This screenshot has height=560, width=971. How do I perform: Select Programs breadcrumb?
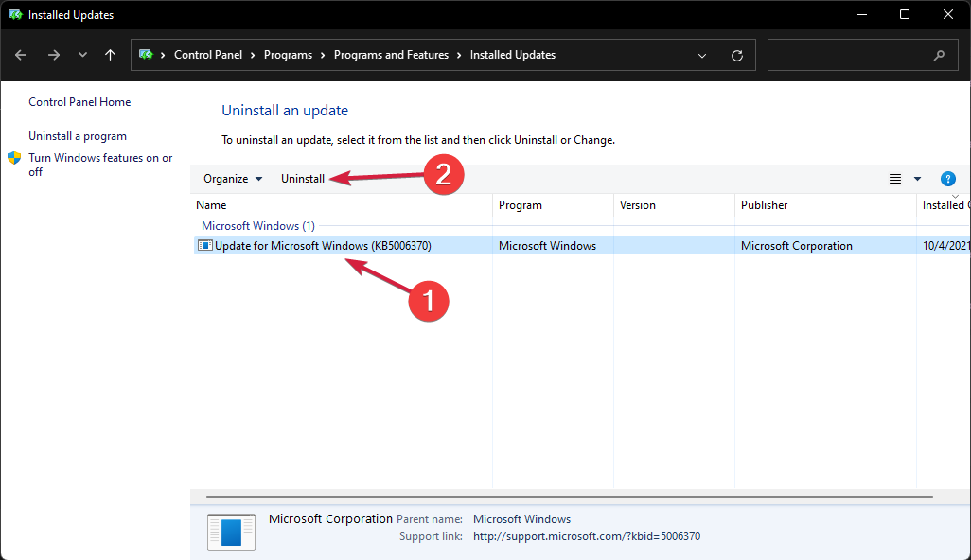pyautogui.click(x=288, y=55)
